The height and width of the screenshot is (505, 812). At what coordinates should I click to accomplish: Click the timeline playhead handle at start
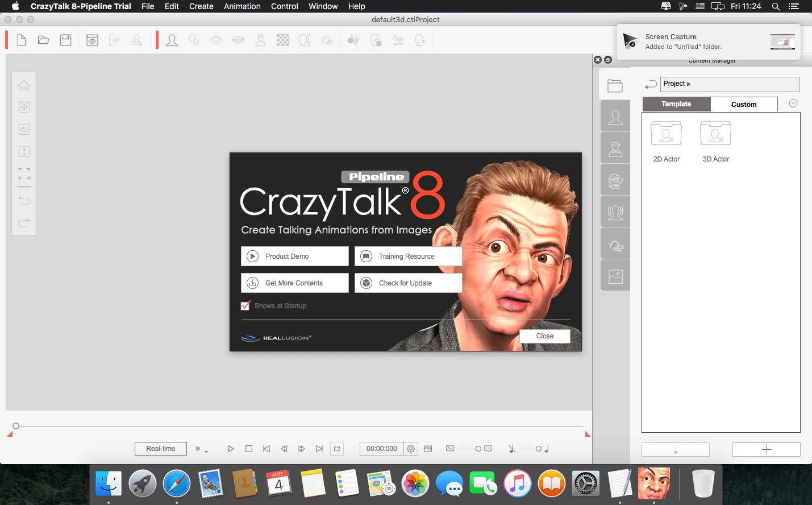pos(16,426)
